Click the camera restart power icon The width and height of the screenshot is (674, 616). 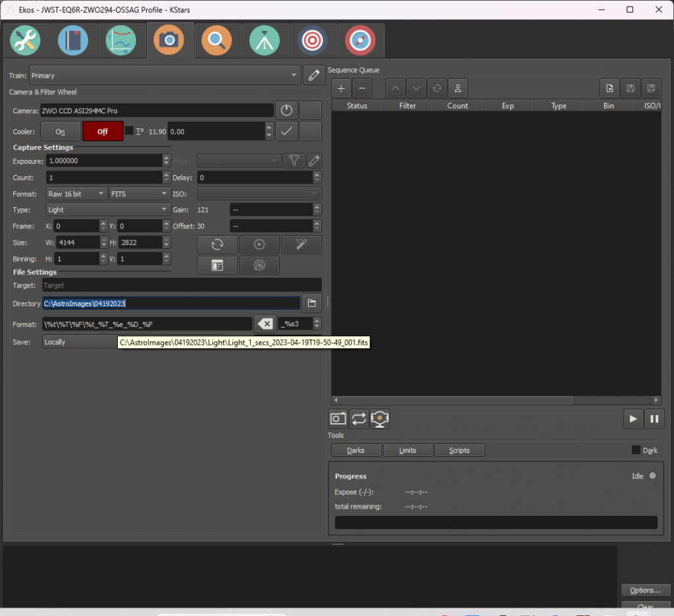[x=286, y=111]
